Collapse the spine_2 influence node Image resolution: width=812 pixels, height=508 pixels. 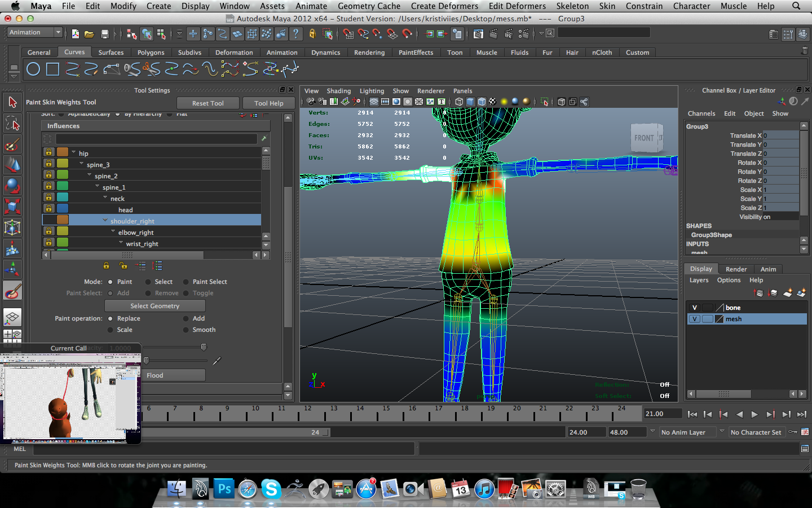(x=89, y=175)
